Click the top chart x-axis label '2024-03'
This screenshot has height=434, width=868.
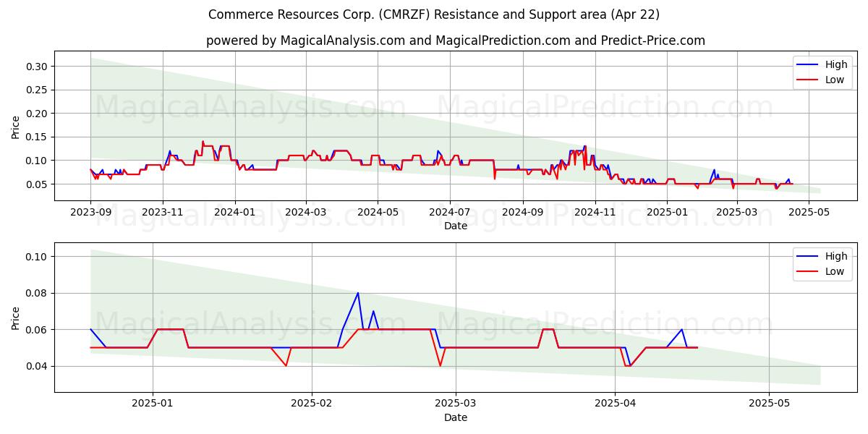tap(305, 213)
